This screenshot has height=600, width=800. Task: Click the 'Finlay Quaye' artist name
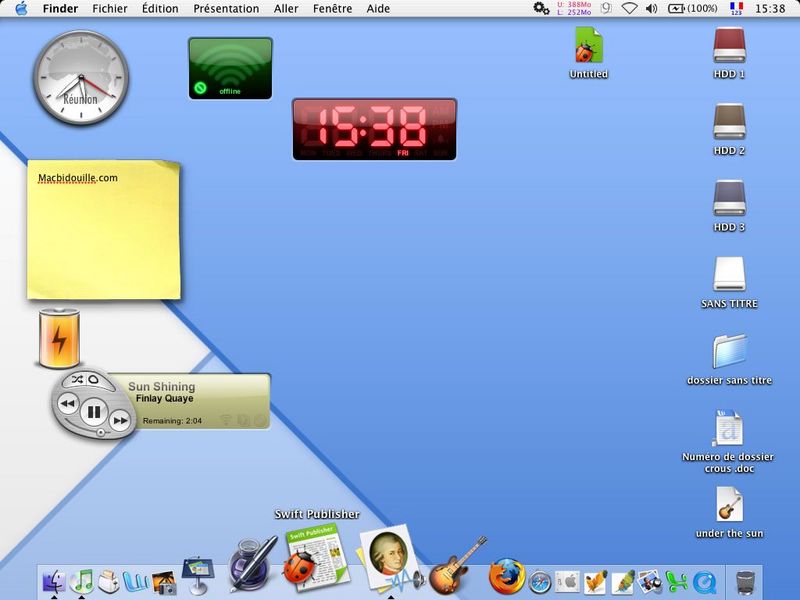(164, 398)
